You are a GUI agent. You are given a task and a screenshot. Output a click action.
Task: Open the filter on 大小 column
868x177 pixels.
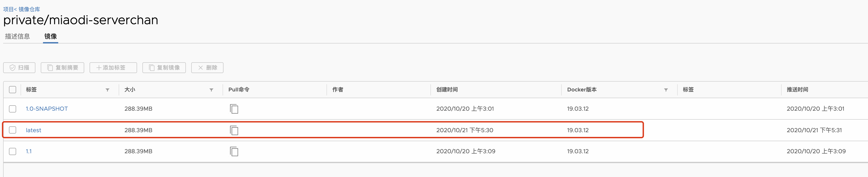coord(211,90)
